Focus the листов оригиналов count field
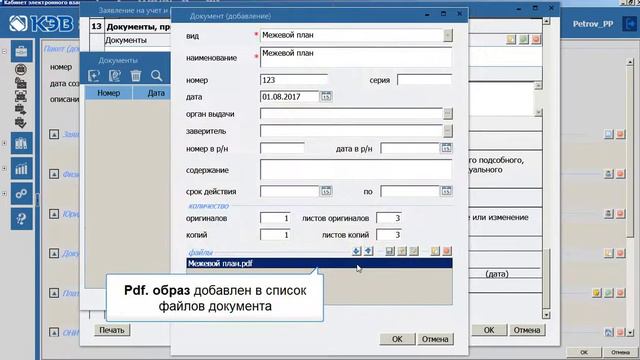640x360 pixels. click(x=389, y=218)
